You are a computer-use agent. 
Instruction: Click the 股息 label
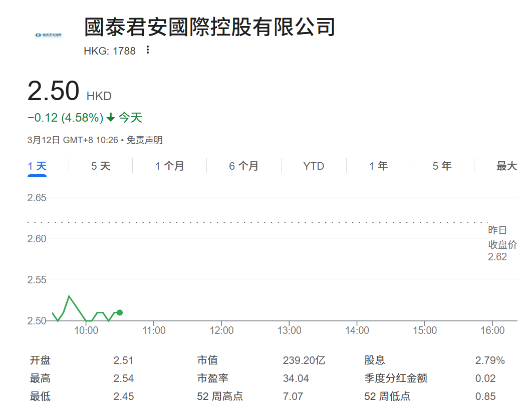pos(375,360)
